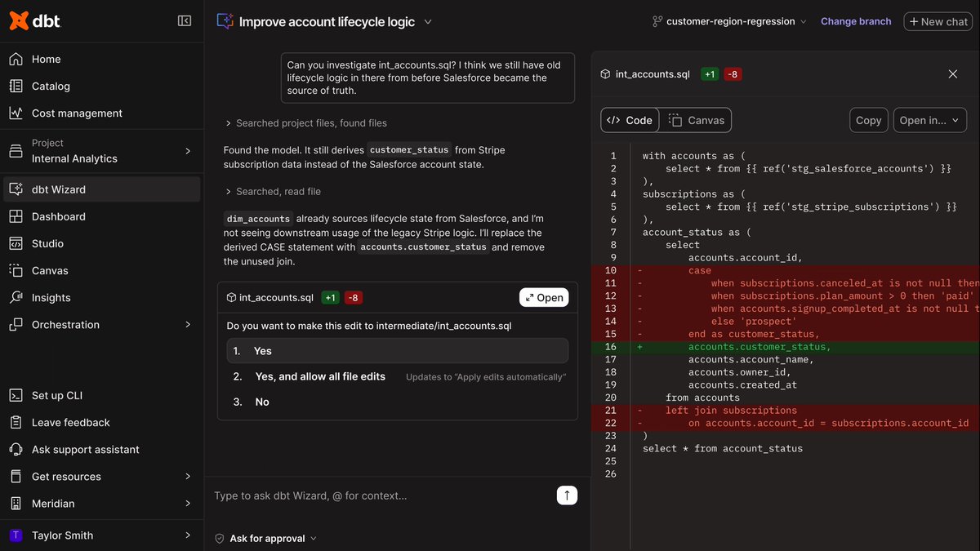The width and height of the screenshot is (980, 551).
Task: Select the dbt Wizard sidebar item
Action: tap(101, 189)
